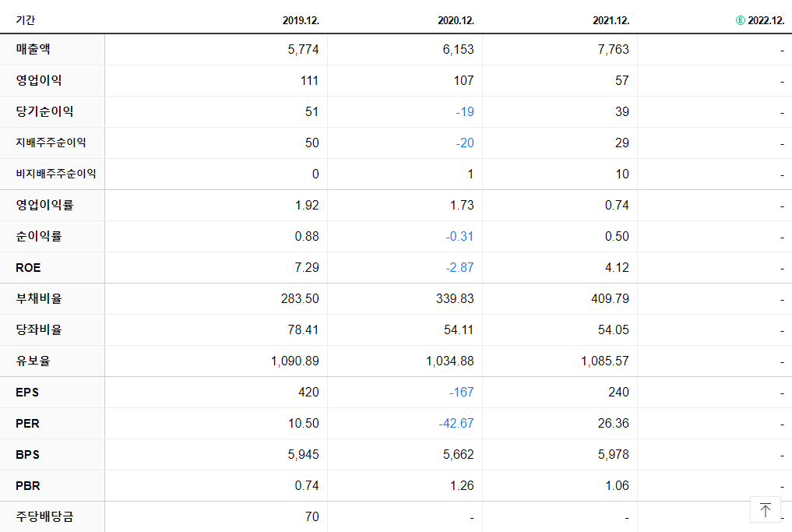Select the 6,153 revenue value

(458, 50)
